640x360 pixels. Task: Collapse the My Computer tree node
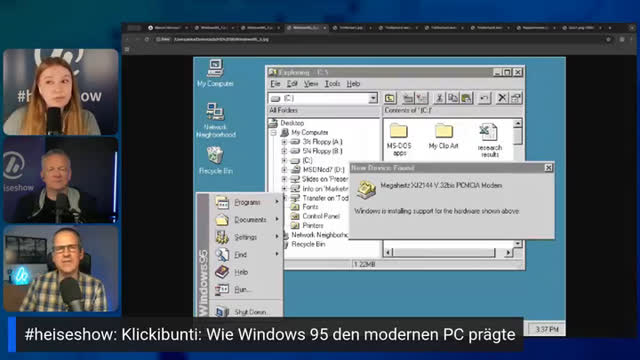click(x=273, y=133)
